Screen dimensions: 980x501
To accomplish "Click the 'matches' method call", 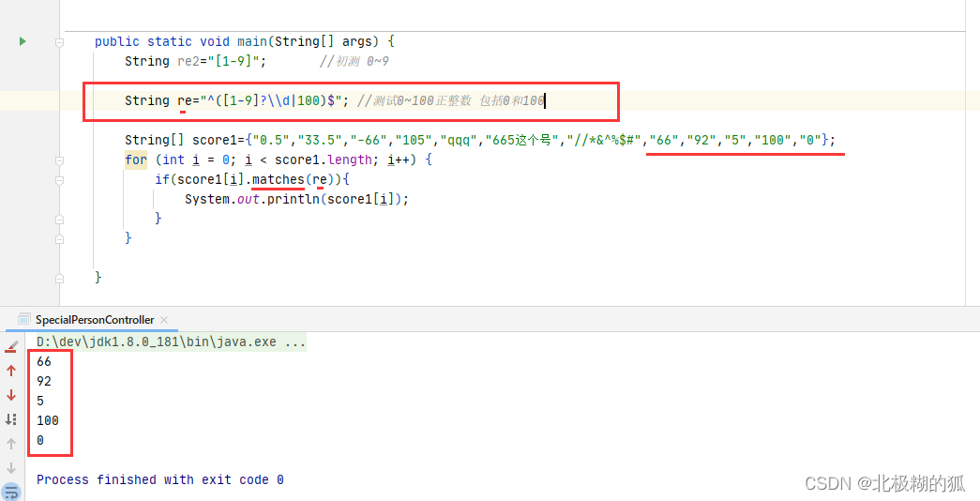I will tap(279, 179).
